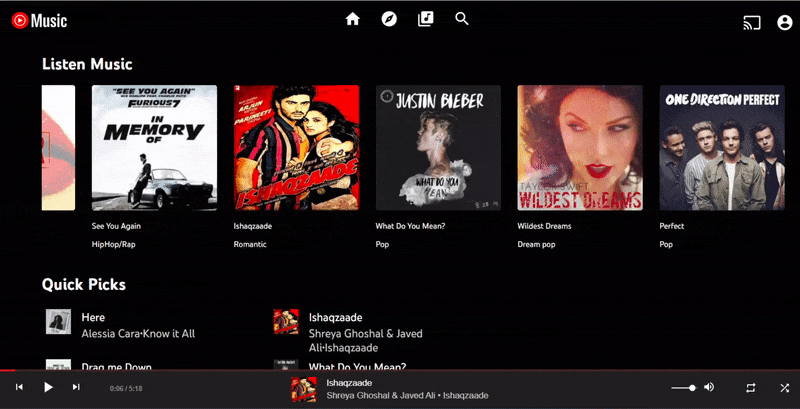
Task: Open Ishaqzaade poster thumbnail
Action: pyautogui.click(x=296, y=148)
